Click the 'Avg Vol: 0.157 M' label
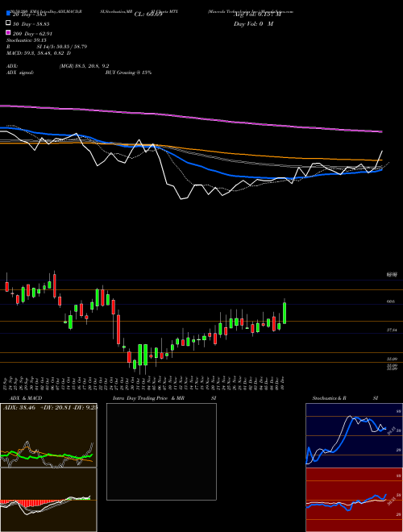Viewport: 403px width, 532px height. coord(257,15)
